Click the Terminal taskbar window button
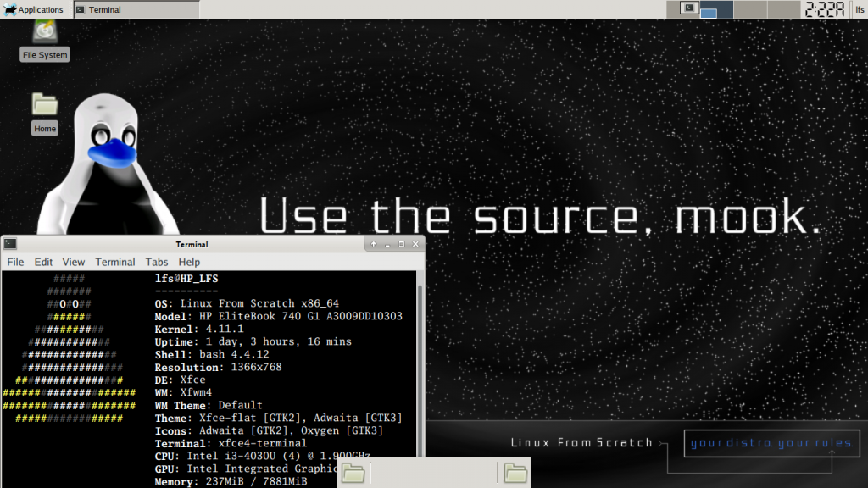 [x=136, y=9]
